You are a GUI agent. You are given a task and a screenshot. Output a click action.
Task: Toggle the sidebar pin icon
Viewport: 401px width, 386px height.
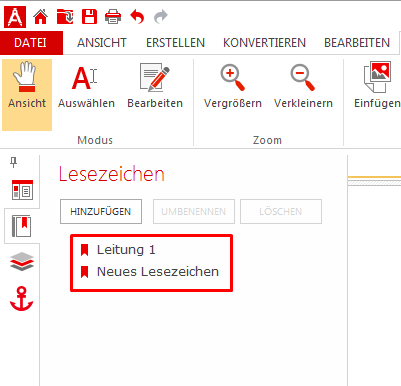click(13, 163)
